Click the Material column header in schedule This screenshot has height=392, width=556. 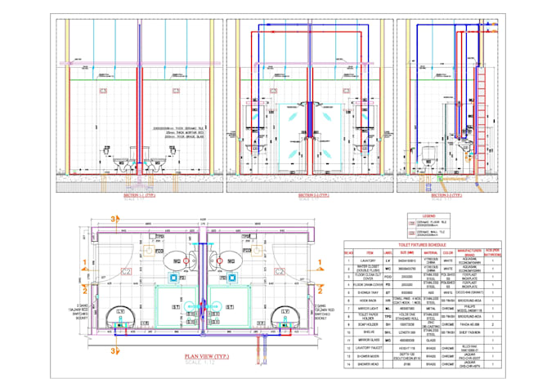tap(431, 253)
